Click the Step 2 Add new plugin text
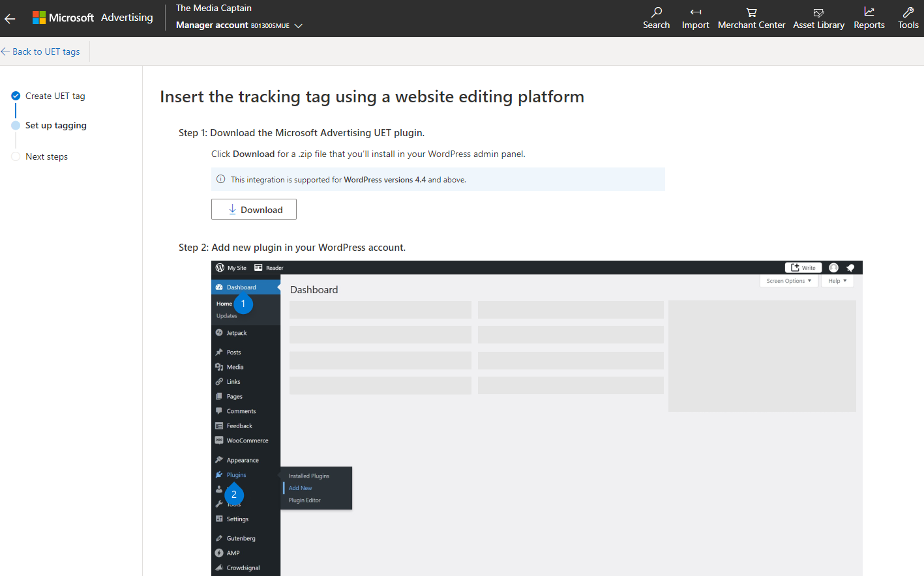Image resolution: width=924 pixels, height=576 pixels. (x=292, y=248)
